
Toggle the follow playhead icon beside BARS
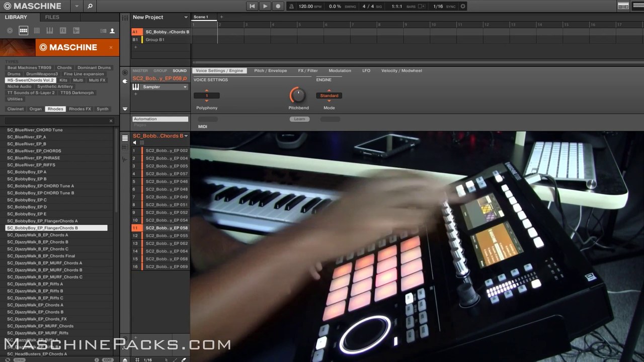[422, 6]
